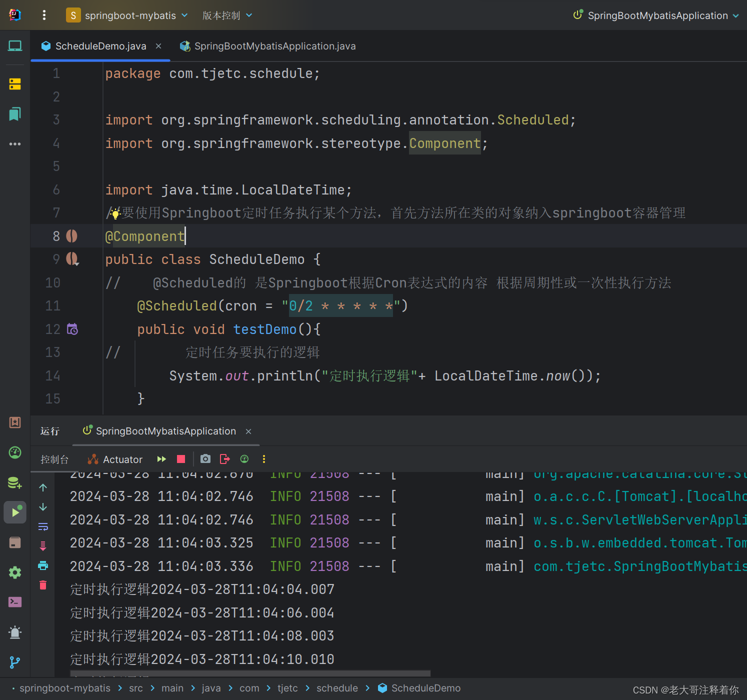Clear console output with the trash icon
Image resolution: width=747 pixels, height=700 pixels.
click(42, 585)
